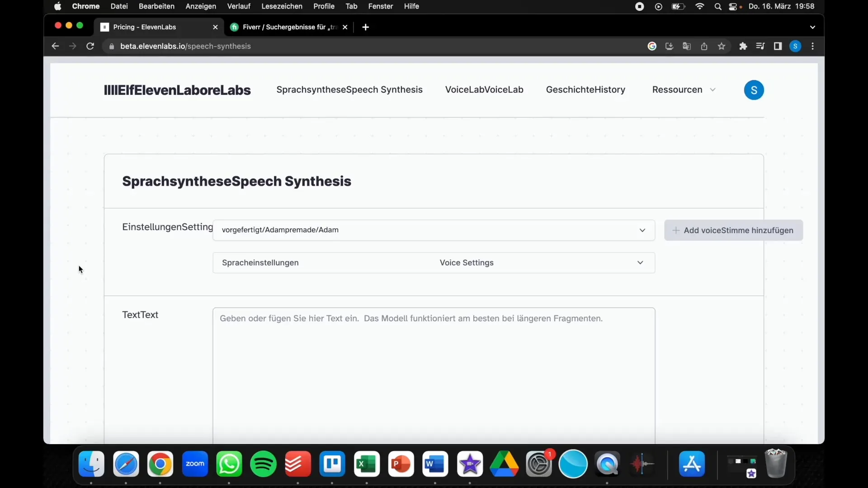The image size is (868, 488).
Task: Open Chrome extensions puzzle icon
Action: point(743,46)
